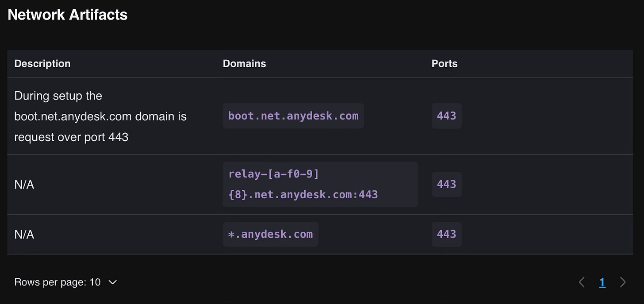Click N/A description in relay domain row
This screenshot has width=644, height=304.
click(24, 185)
